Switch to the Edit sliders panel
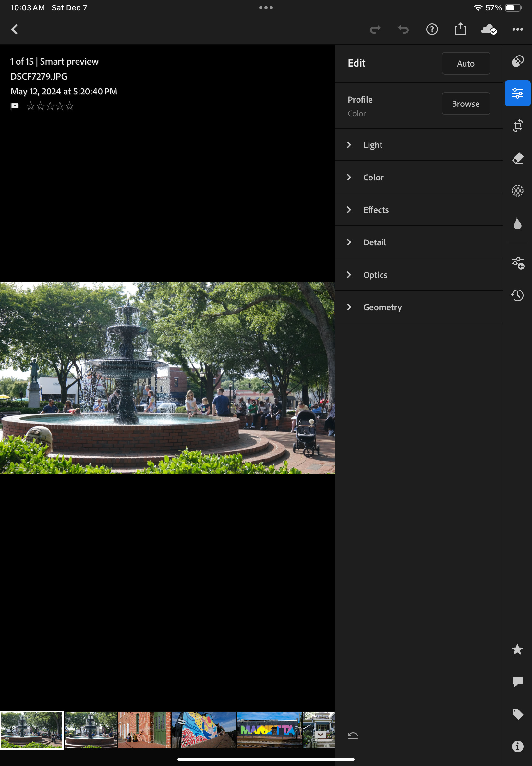Image resolution: width=532 pixels, height=766 pixels. (517, 93)
